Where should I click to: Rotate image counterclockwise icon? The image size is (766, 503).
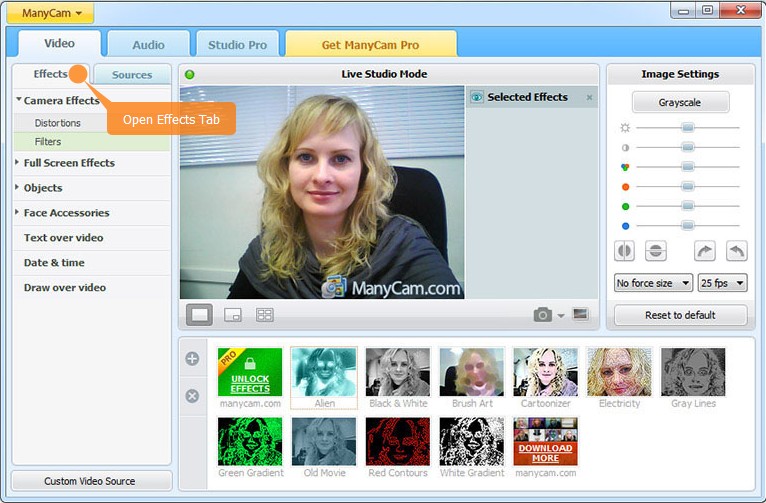click(737, 251)
